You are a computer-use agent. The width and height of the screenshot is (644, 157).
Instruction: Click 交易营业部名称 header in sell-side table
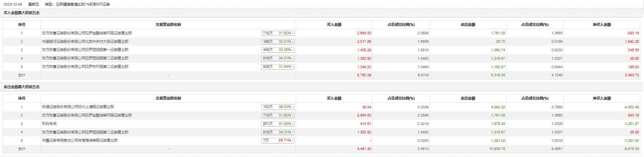pos(168,98)
